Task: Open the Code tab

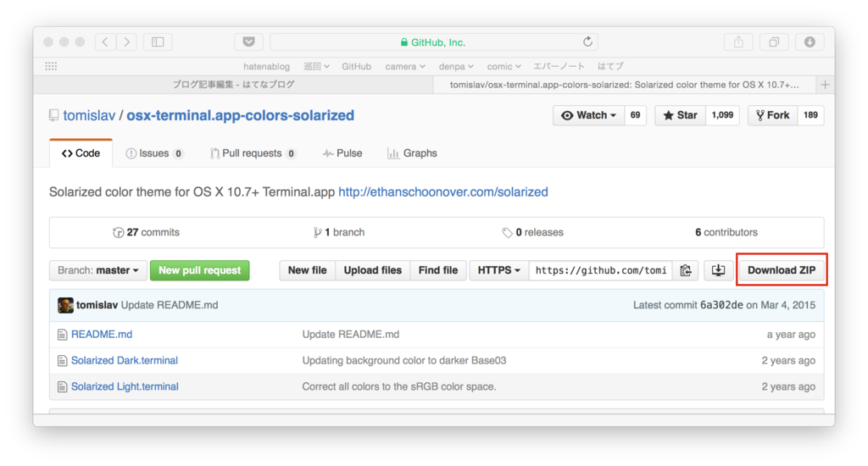Action: (x=81, y=153)
